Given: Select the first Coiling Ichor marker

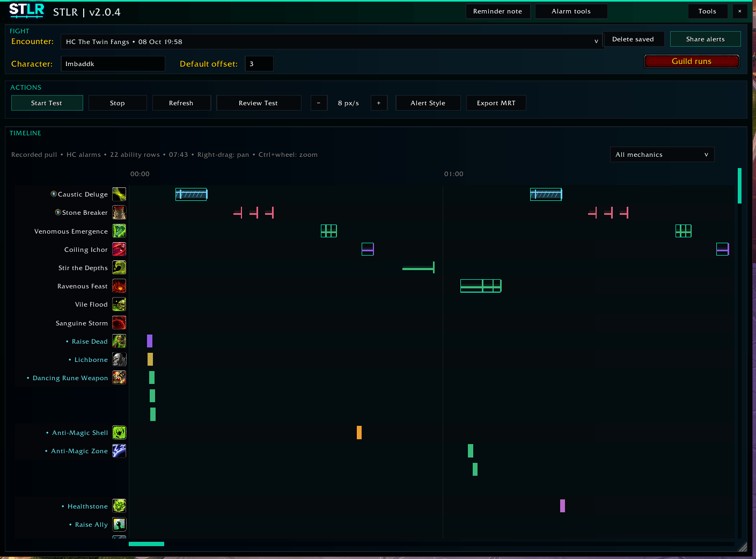Looking at the screenshot, I should [368, 249].
